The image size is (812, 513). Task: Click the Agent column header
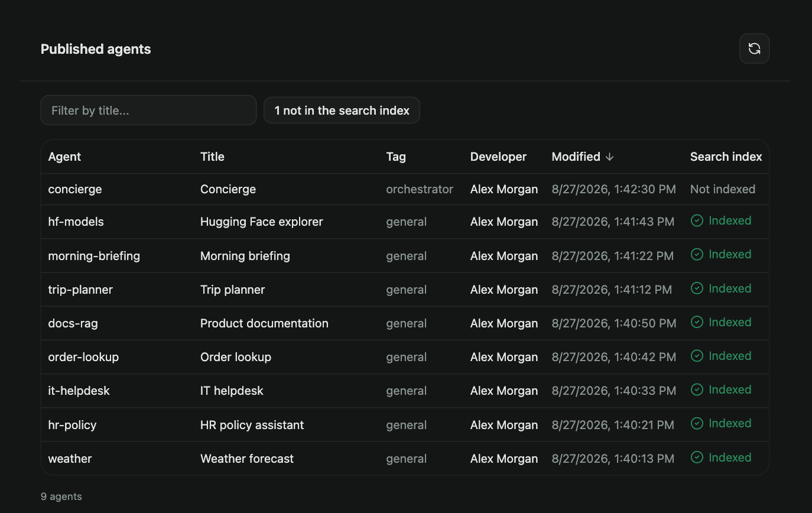[x=64, y=157]
